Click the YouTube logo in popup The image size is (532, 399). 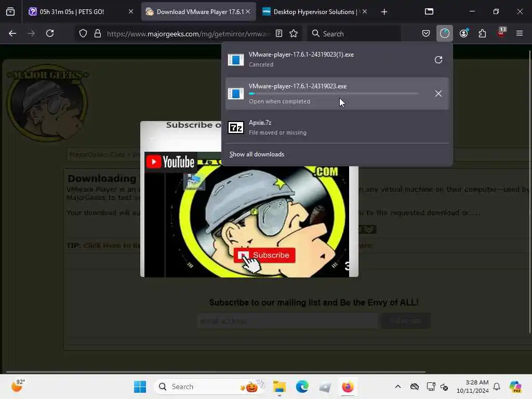(x=170, y=162)
